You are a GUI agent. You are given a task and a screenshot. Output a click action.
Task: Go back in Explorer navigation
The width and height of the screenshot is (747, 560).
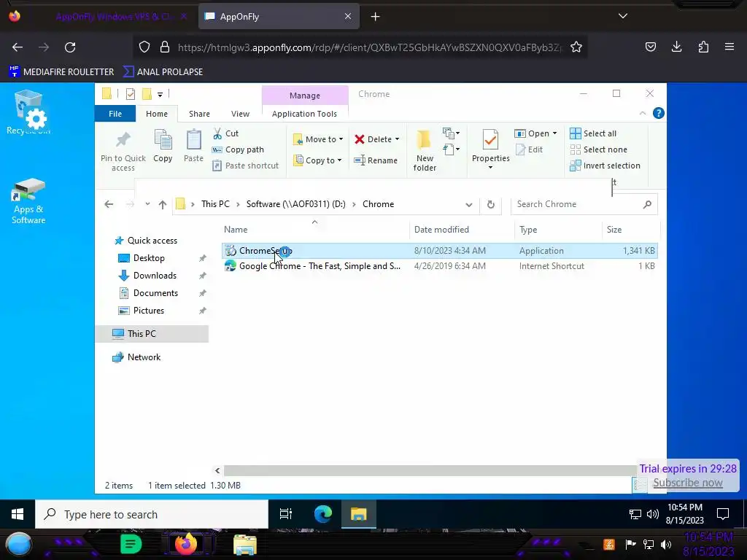tap(109, 204)
